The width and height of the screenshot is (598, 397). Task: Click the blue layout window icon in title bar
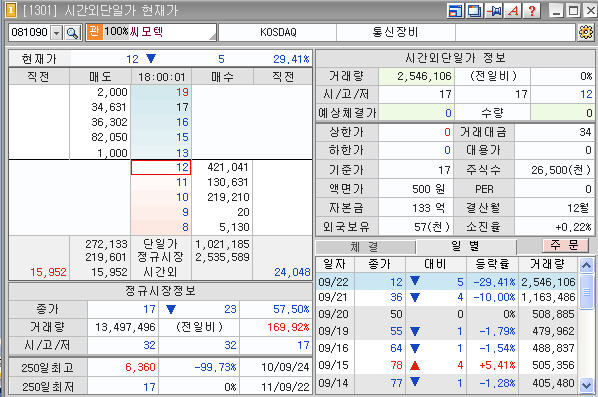455,10
